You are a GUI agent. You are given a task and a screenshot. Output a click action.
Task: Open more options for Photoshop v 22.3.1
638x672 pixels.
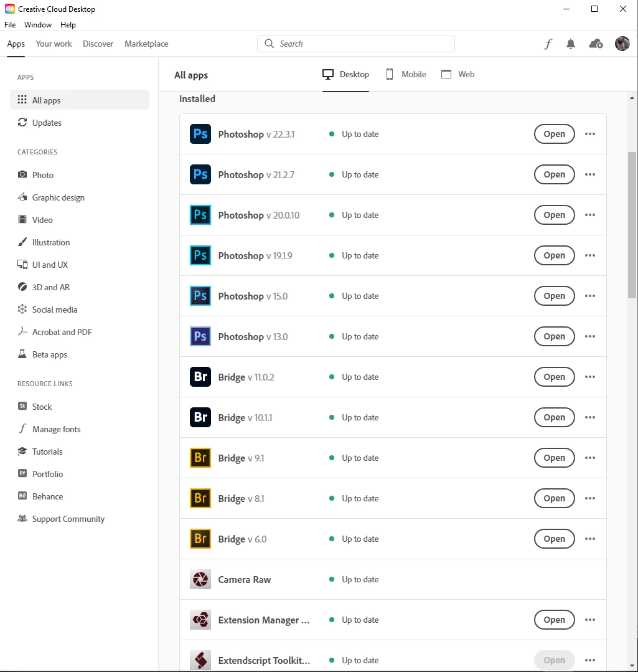(590, 134)
